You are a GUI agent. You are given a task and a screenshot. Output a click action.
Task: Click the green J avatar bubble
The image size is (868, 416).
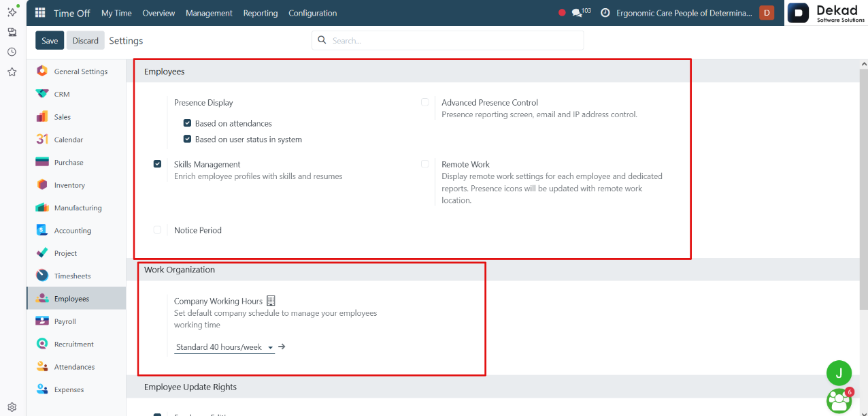839,373
